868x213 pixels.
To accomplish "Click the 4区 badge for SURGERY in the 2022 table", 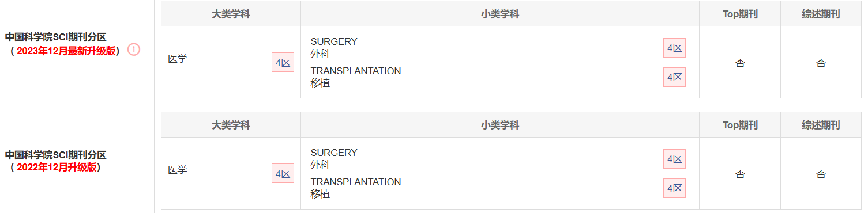I will tap(674, 159).
